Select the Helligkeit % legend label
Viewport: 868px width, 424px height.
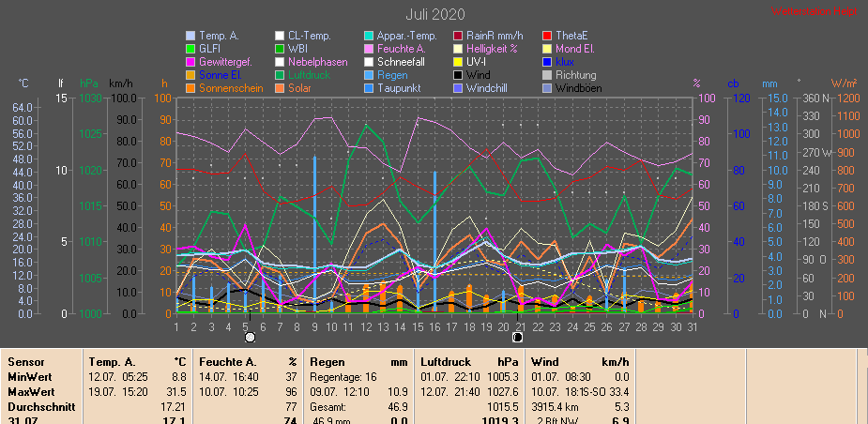tap(492, 49)
